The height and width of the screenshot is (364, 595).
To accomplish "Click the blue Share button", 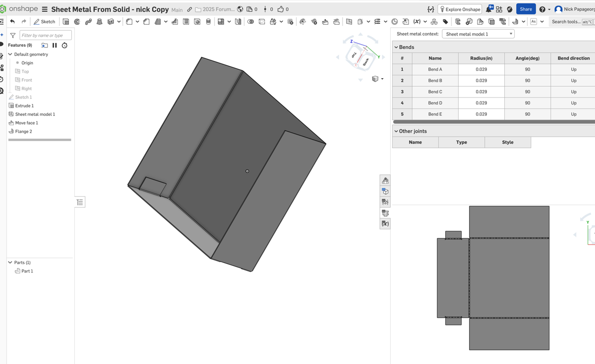I will (526, 9).
